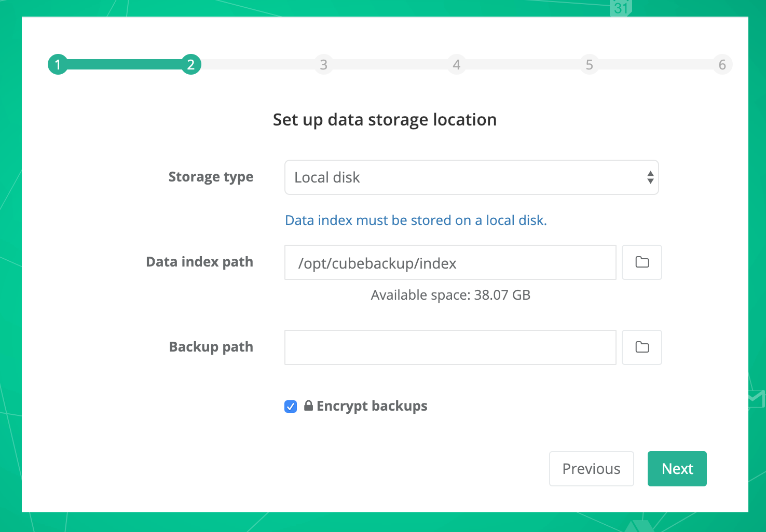The image size is (766, 532).
Task: Focus the Data index path field
Action: [450, 262]
